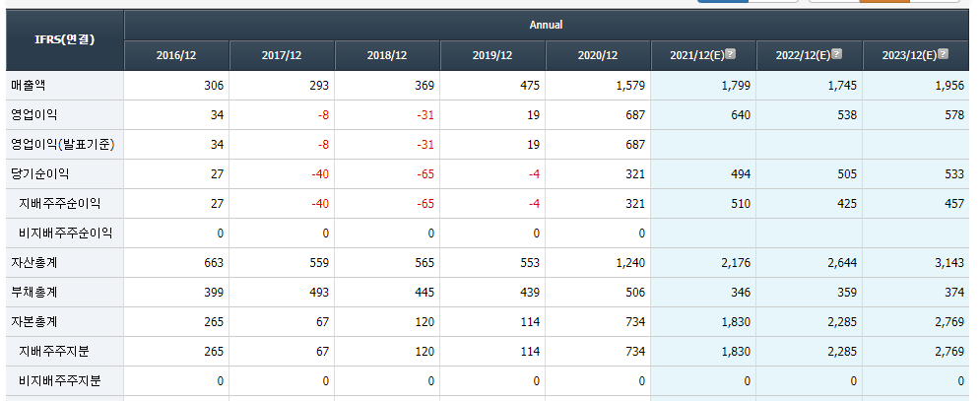Click 2,769 in the 자본총계 row
The image size is (980, 401).
[x=950, y=321]
